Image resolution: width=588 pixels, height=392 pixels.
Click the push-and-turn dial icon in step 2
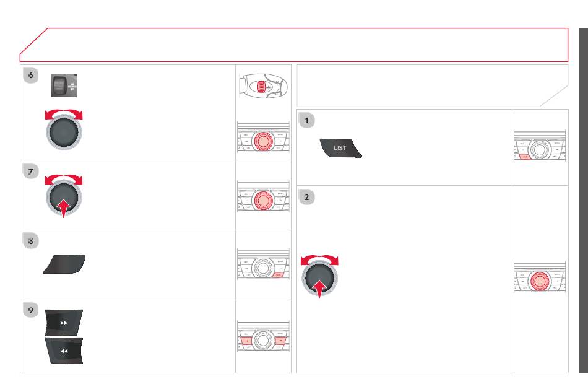[319, 276]
